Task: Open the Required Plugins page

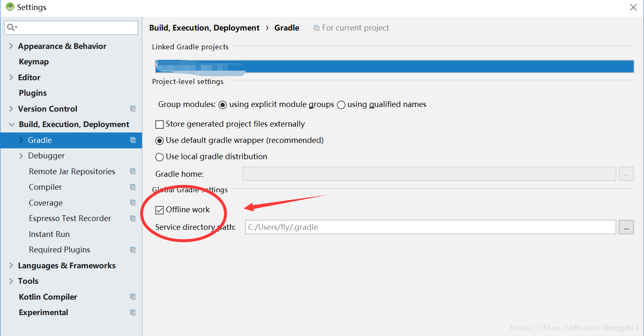Action: pyautogui.click(x=59, y=249)
